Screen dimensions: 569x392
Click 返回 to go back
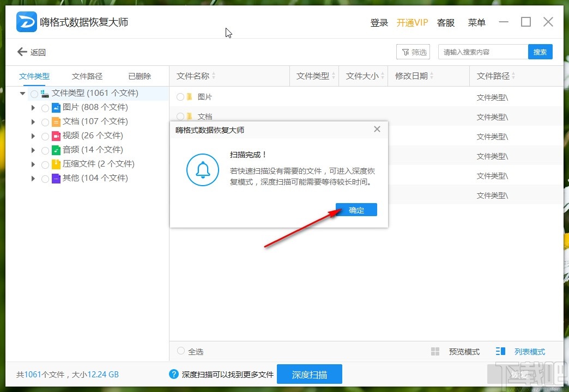coord(38,52)
